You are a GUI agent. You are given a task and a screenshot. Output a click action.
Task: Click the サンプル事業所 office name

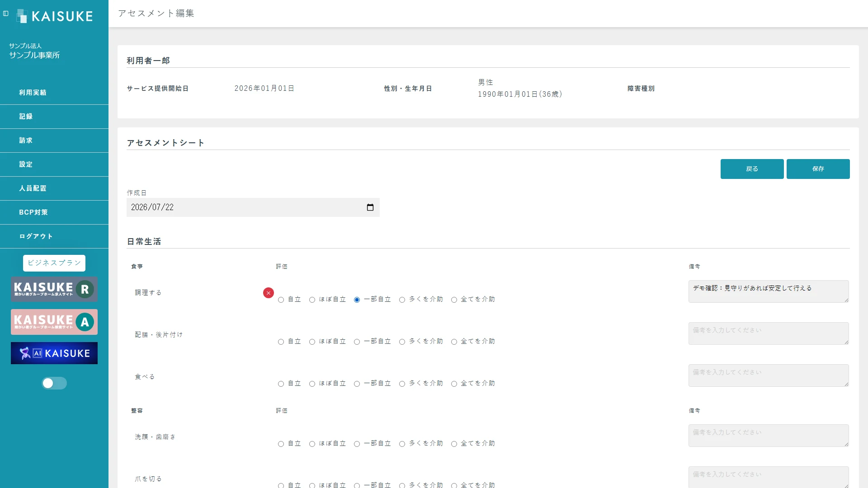34,55
